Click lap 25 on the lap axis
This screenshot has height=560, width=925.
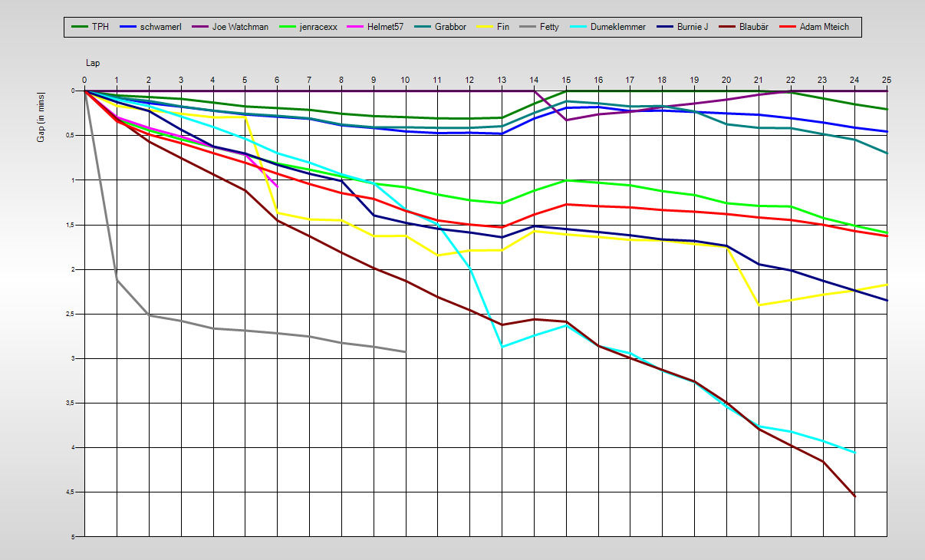(x=887, y=79)
